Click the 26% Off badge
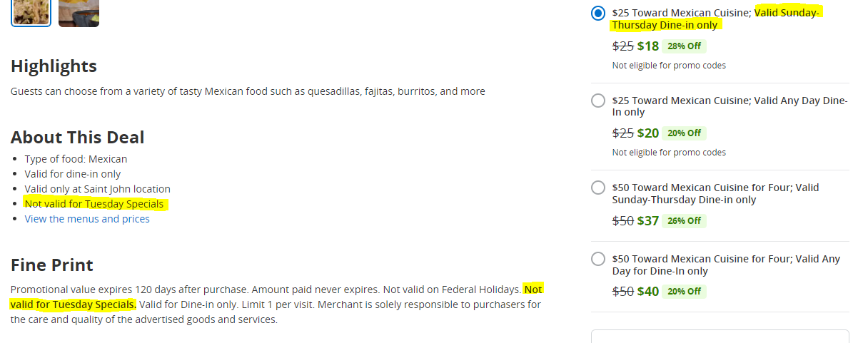This screenshot has width=868, height=343. coord(684,220)
